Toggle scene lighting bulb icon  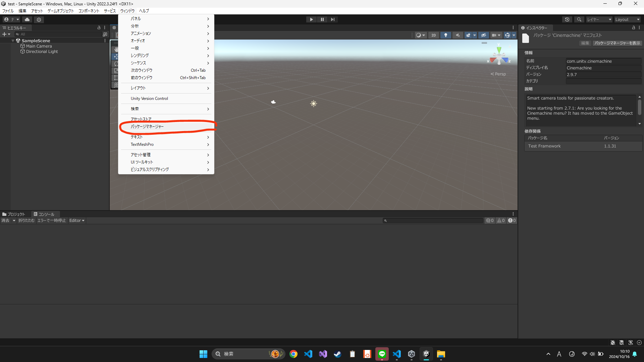click(445, 35)
